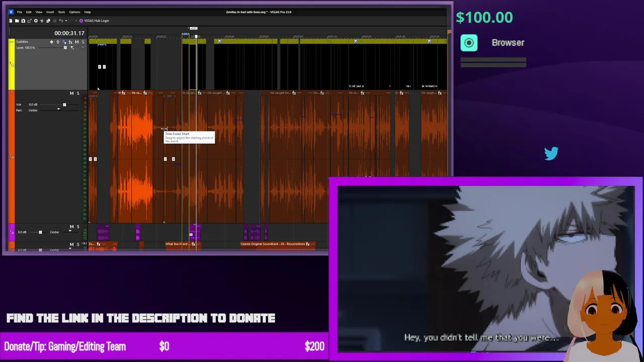Open the yellow Subtitles track header options dots
This screenshot has width=644, height=362.
click(x=12, y=42)
